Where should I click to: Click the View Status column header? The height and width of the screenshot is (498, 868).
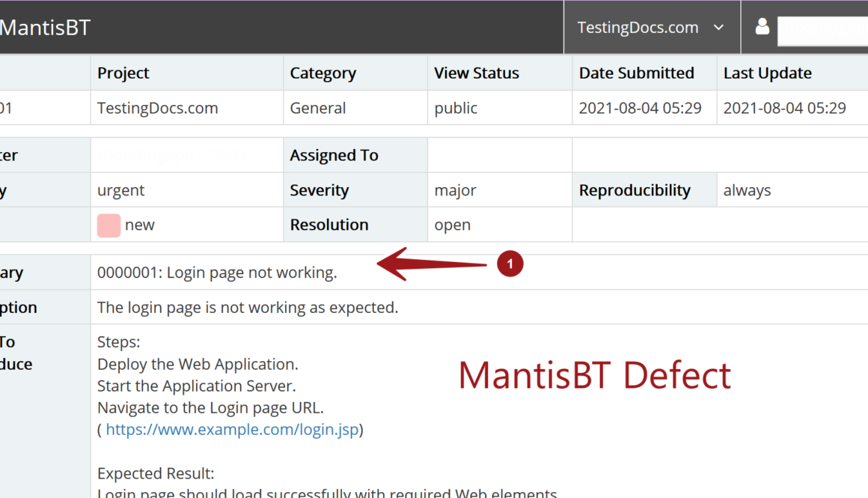(477, 73)
